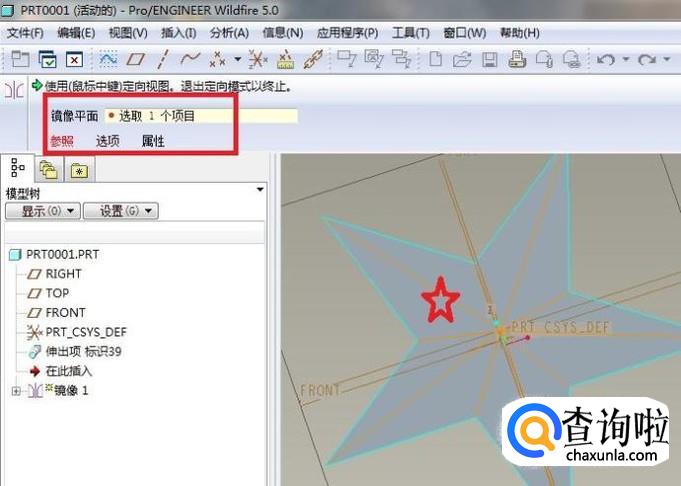Open the 分析(A) menu

tap(229, 33)
